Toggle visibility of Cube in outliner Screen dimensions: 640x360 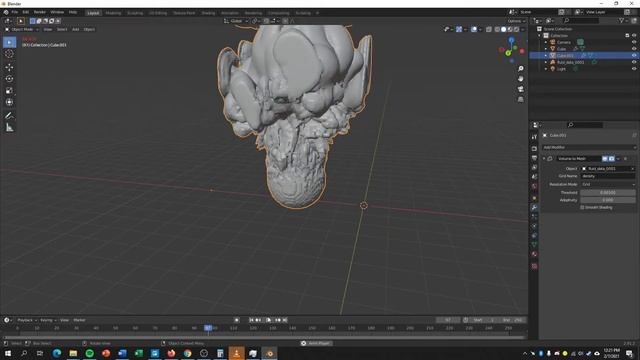point(634,49)
